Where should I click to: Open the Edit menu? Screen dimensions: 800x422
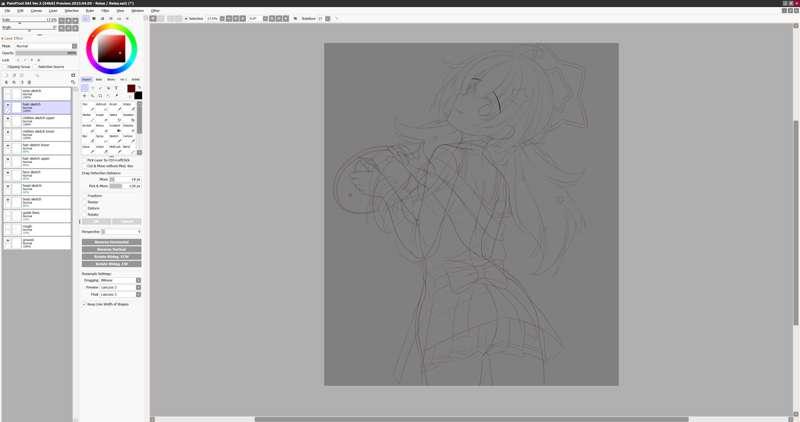(x=20, y=10)
